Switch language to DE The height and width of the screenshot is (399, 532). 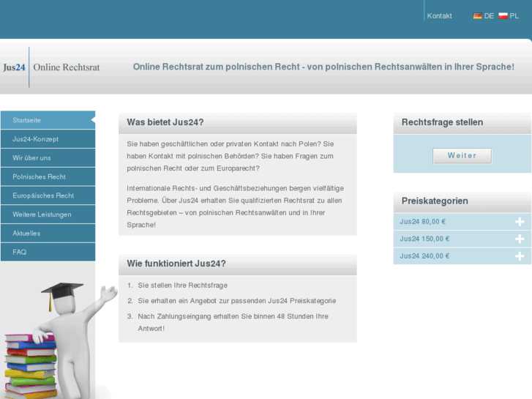click(x=489, y=16)
